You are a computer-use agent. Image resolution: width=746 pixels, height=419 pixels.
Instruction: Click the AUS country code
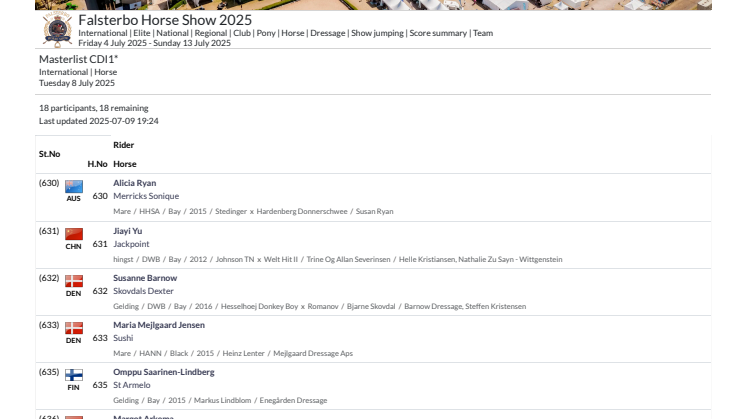[73, 199]
